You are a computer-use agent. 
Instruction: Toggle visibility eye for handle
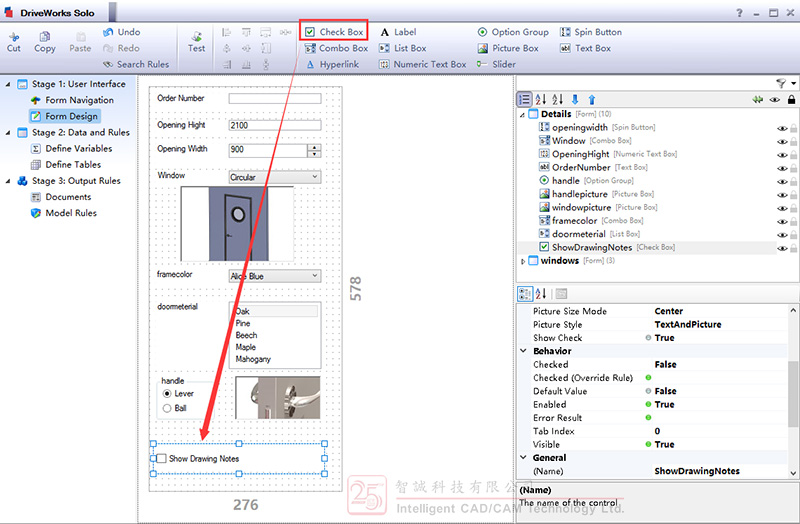coord(782,182)
